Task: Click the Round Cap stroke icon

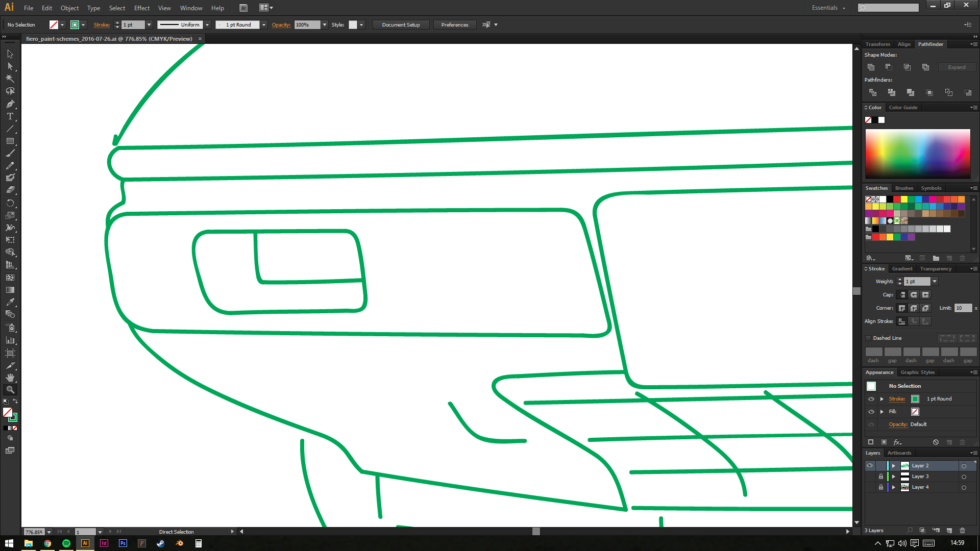Action: (914, 295)
